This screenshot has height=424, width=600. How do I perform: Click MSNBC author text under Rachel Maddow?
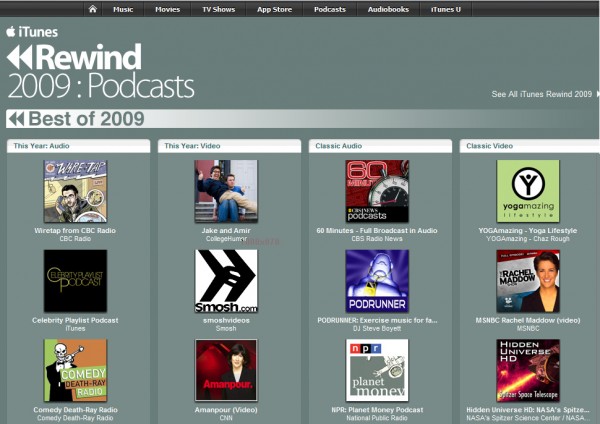(x=528, y=328)
